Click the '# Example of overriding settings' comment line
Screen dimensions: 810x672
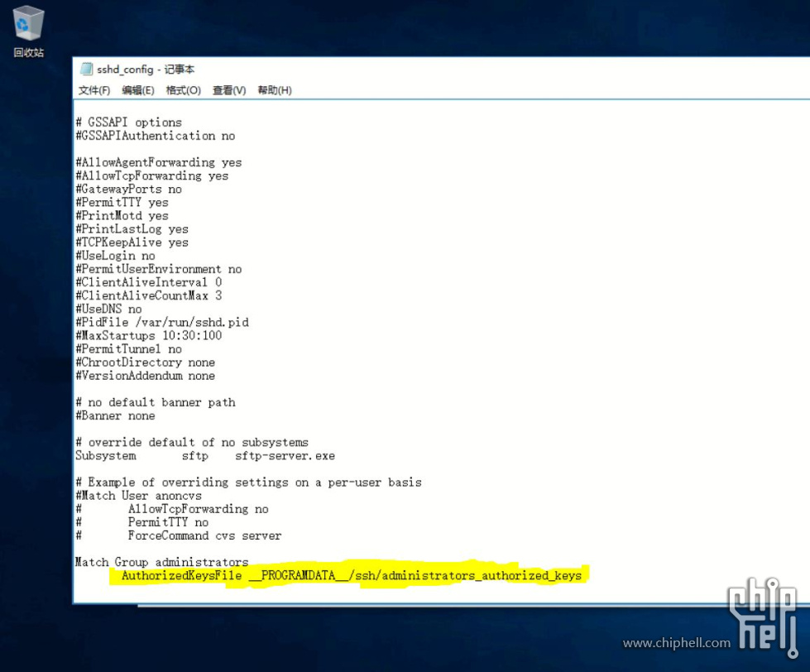(x=248, y=482)
